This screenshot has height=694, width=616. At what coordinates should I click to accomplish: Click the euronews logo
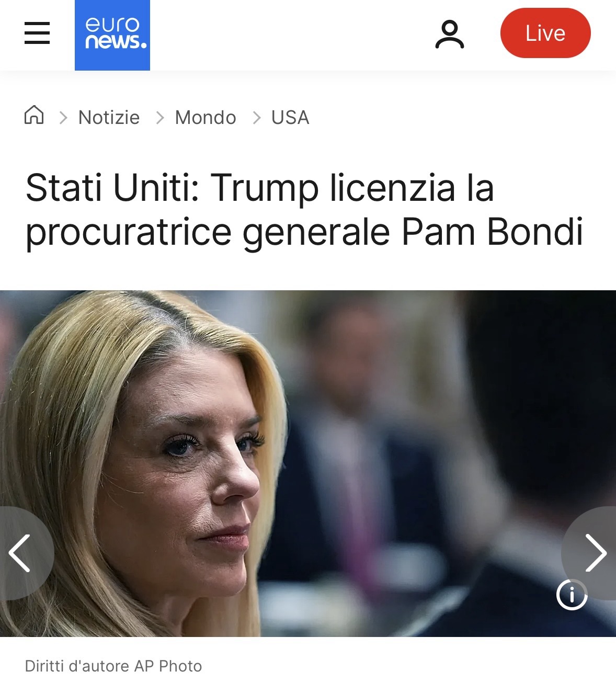click(112, 35)
